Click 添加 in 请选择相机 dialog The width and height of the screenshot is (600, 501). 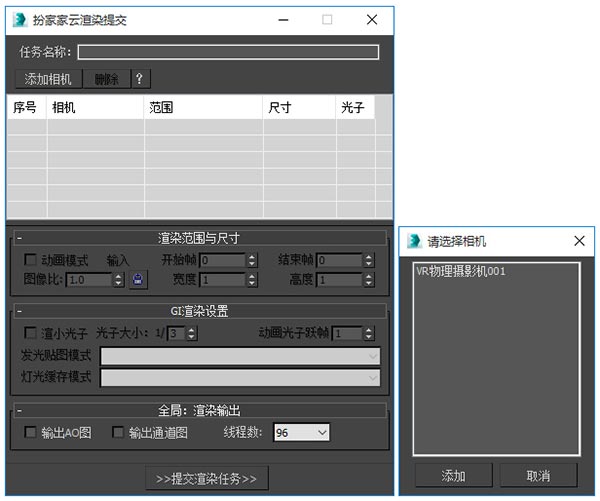tap(453, 476)
